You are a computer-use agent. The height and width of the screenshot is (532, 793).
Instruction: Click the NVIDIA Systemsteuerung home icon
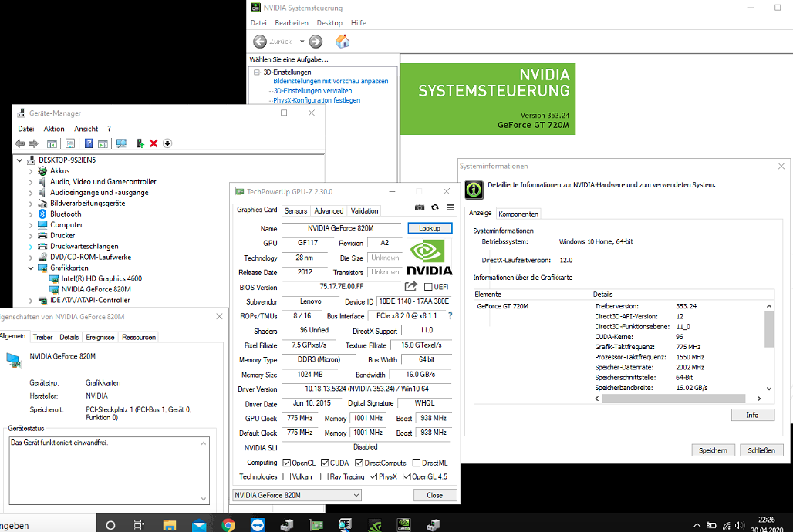tap(343, 42)
